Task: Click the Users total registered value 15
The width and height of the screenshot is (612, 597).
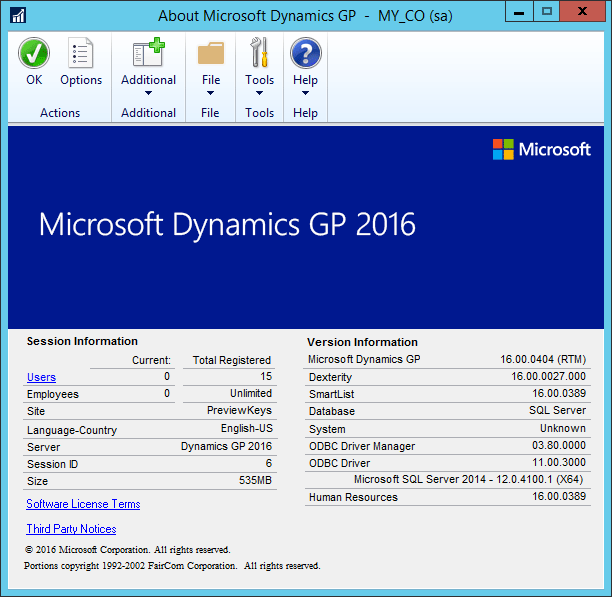Action: 266,377
